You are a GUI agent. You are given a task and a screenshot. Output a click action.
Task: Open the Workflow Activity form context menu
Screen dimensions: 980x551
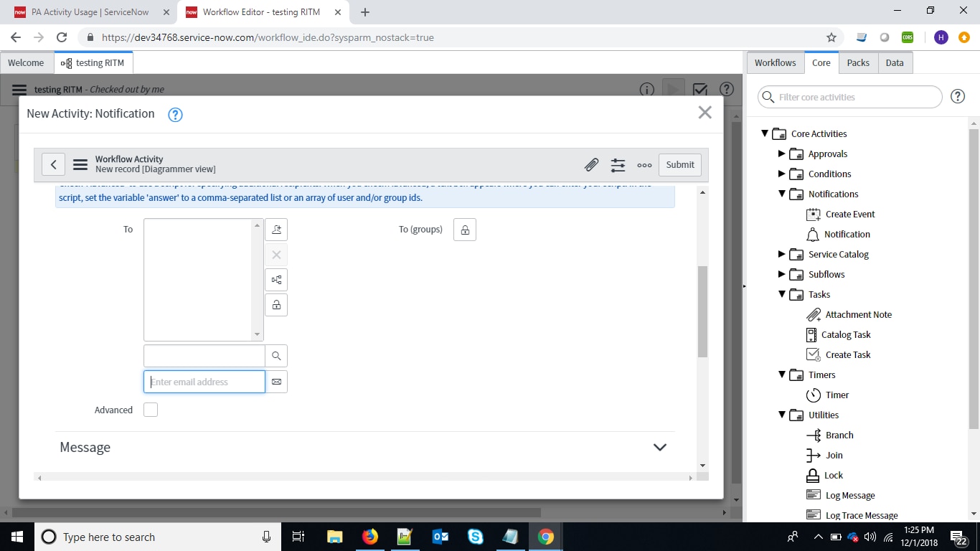point(80,164)
